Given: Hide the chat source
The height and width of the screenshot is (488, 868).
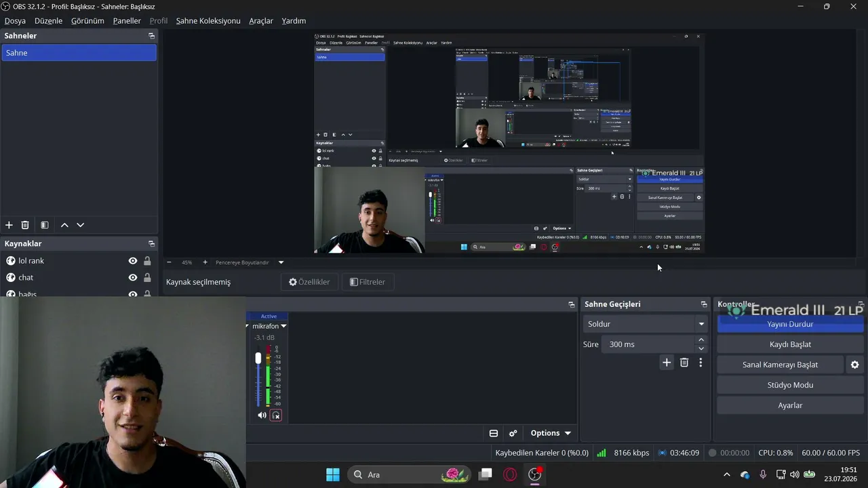Looking at the screenshot, I should (133, 277).
